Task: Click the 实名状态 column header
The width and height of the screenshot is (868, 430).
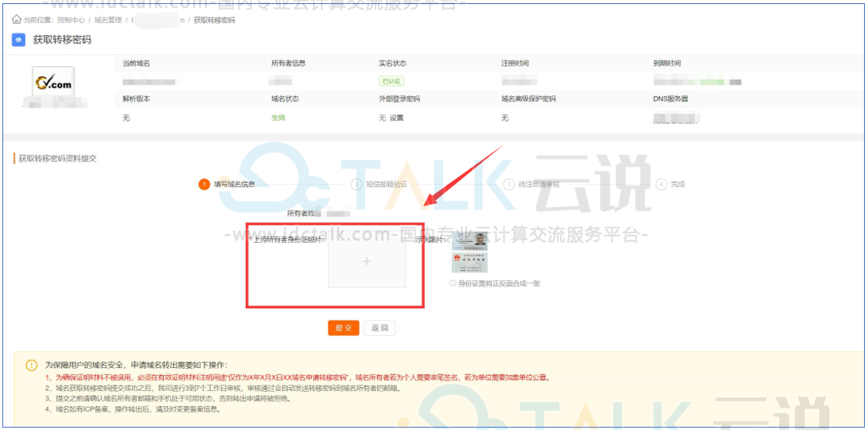Action: point(392,63)
